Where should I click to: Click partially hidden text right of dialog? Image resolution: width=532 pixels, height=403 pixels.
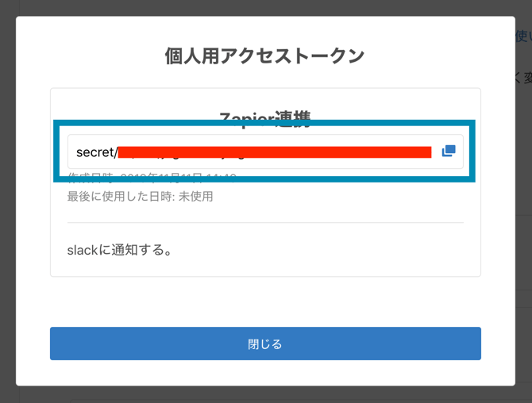(523, 78)
